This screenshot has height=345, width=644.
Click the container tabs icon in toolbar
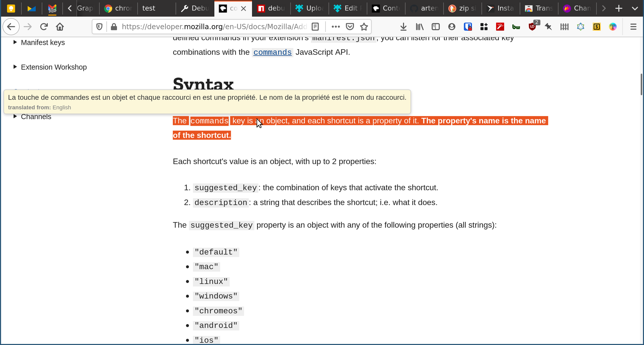484,27
